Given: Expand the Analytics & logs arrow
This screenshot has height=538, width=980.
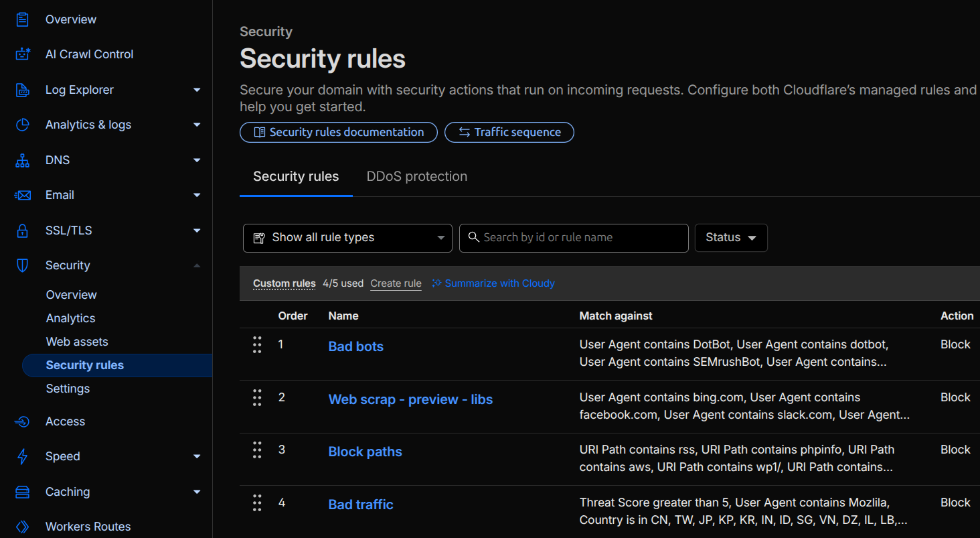Looking at the screenshot, I should pyautogui.click(x=197, y=125).
